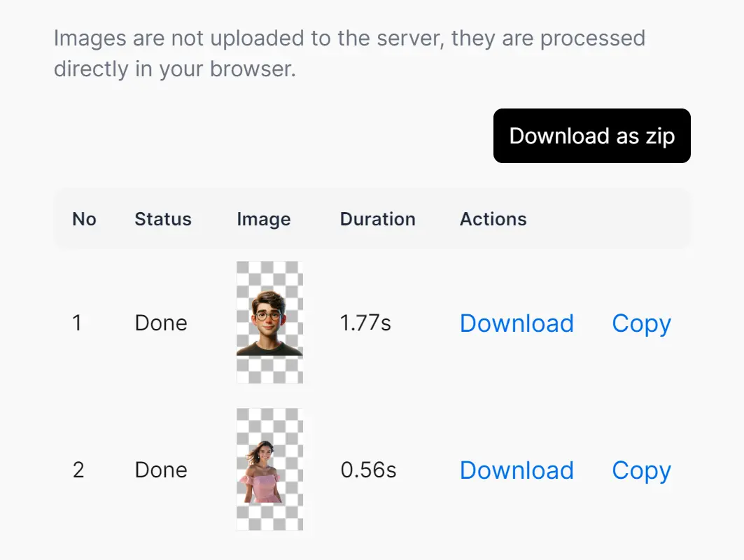Screen dimensions: 744x560
Task: Select row number 1 in the table
Action: [x=77, y=323]
